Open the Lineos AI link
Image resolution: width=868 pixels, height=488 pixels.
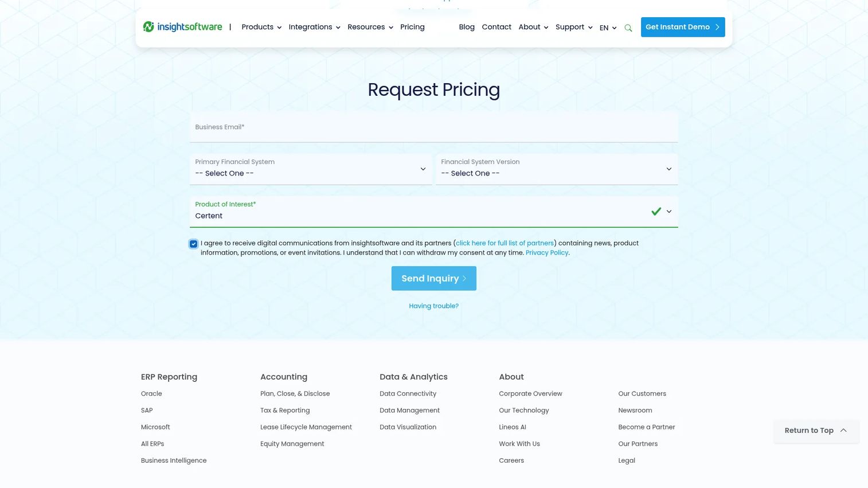tap(513, 427)
